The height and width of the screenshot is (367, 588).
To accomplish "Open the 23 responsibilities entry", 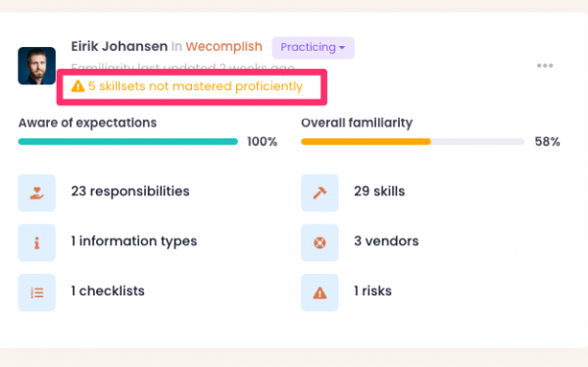I will pos(130,191).
